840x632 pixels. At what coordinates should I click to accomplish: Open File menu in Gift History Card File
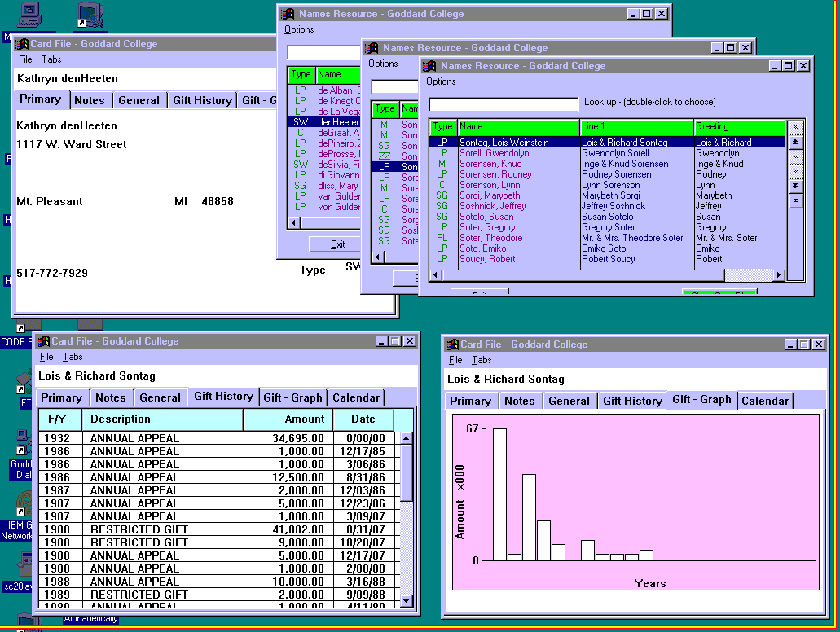click(x=46, y=357)
